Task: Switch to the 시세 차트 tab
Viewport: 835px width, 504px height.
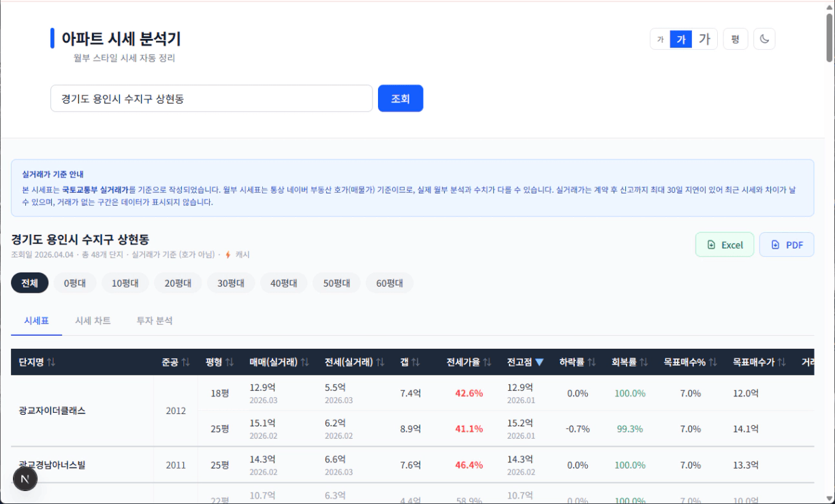Action: click(93, 321)
